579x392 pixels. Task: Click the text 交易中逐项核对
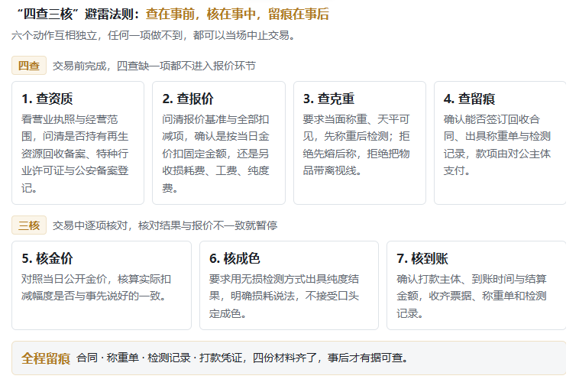tap(89, 225)
